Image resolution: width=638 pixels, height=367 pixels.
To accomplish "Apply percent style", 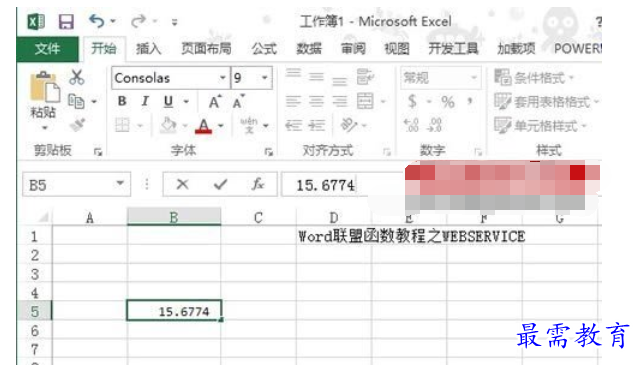I will [448, 102].
